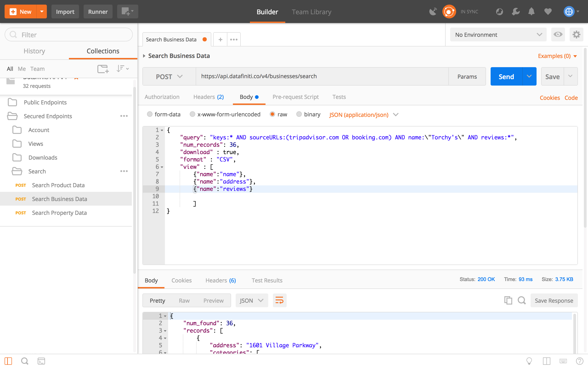Click the orange sync status icon
The width and height of the screenshot is (588, 368).
[x=449, y=11]
